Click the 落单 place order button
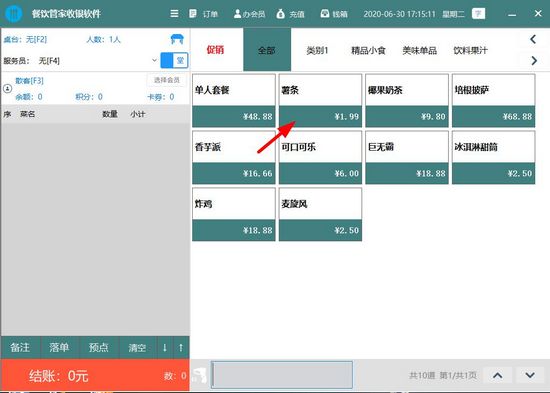The height and width of the screenshot is (393, 550). pos(59,347)
